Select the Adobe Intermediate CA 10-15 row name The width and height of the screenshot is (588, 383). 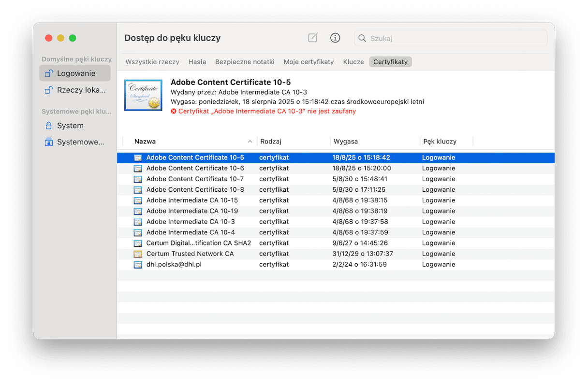(x=192, y=200)
